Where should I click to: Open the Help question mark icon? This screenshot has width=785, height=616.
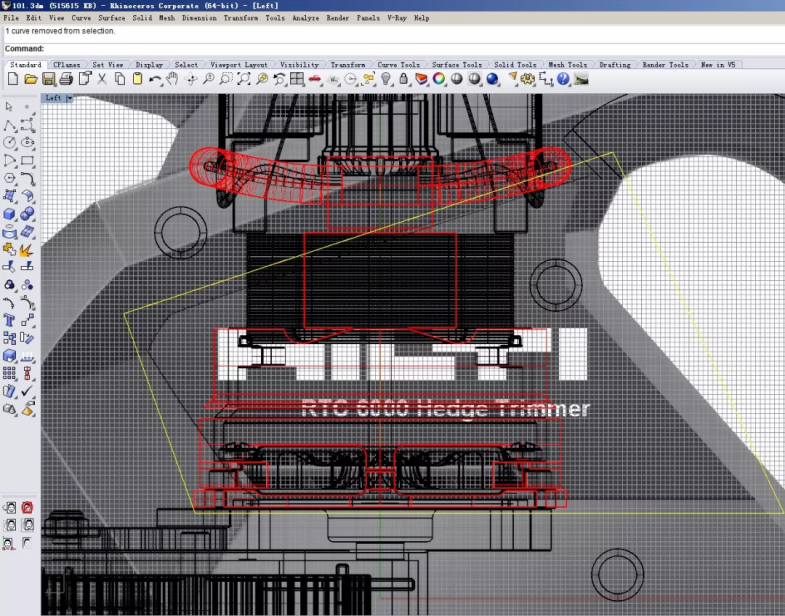pyautogui.click(x=563, y=79)
